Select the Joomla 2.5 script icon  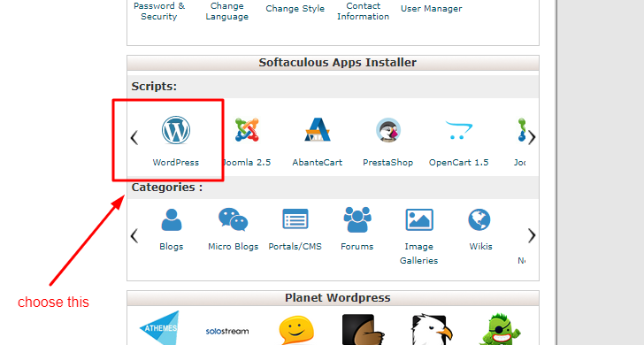(x=247, y=130)
